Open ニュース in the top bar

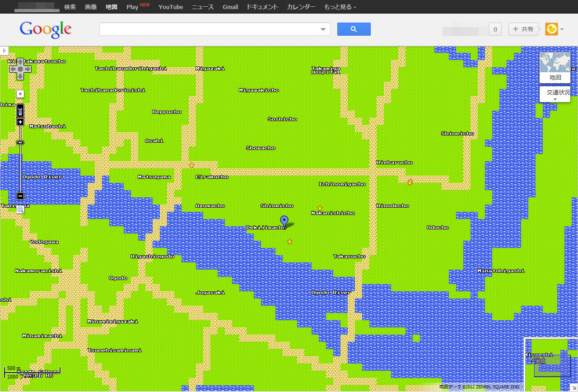(x=203, y=7)
